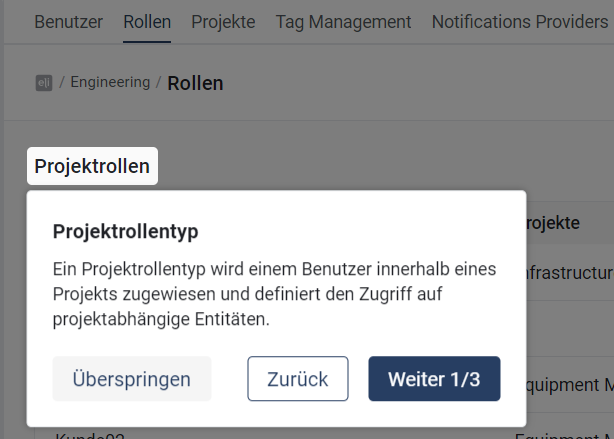
Task: Select the Rollen tab
Action: (x=147, y=21)
